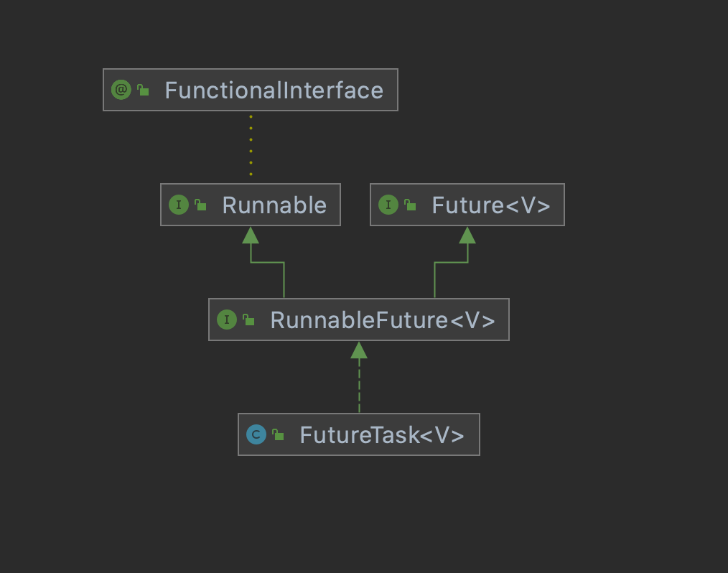The height and width of the screenshot is (573, 728).
Task: Click the annotation @ icon on FunctionalInterface
Action: [121, 90]
